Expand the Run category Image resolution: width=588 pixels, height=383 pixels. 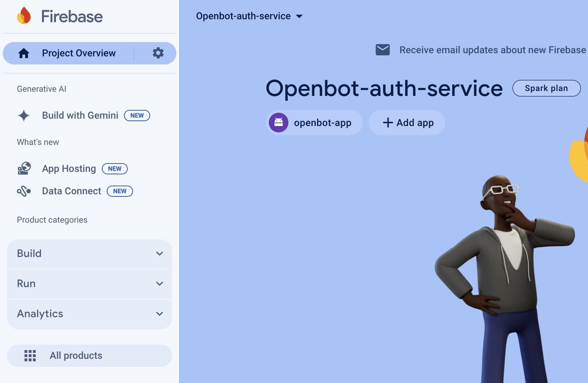(x=90, y=284)
